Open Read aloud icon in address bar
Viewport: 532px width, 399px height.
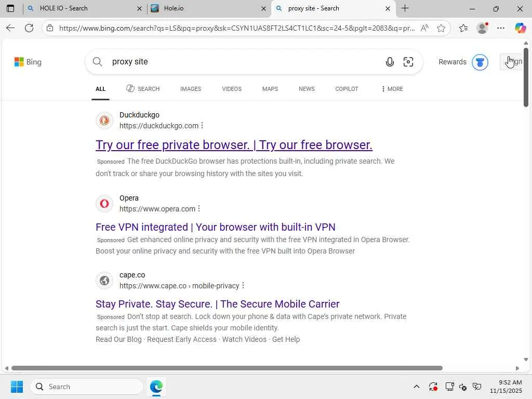[424, 28]
